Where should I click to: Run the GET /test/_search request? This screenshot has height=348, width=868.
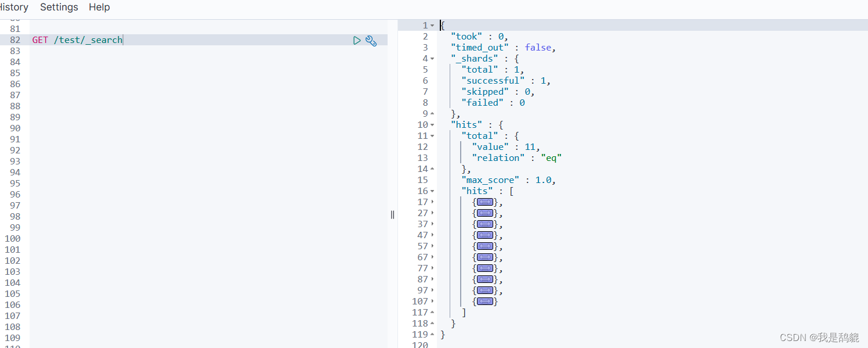coord(357,40)
